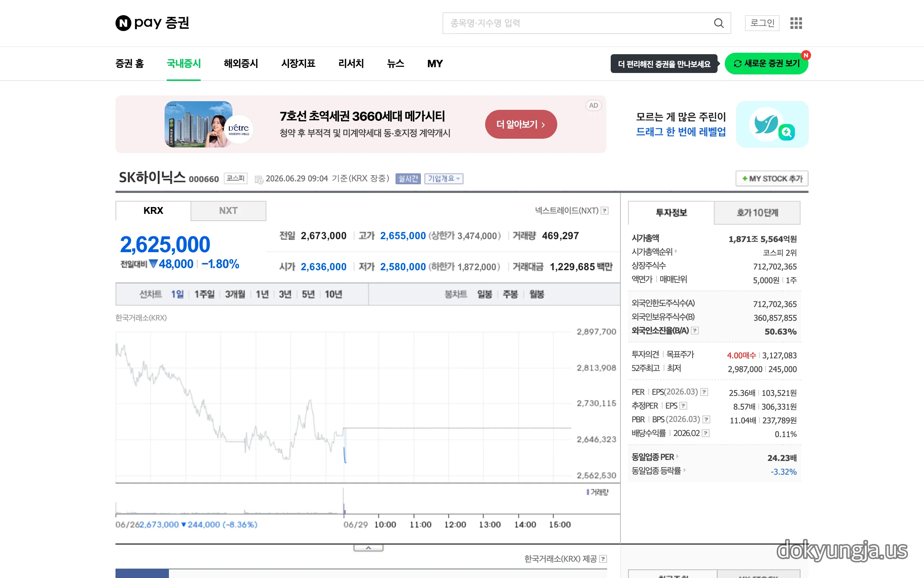Click the 코스피 market badge
Viewport: 924px width, 578px height.
pos(235,178)
